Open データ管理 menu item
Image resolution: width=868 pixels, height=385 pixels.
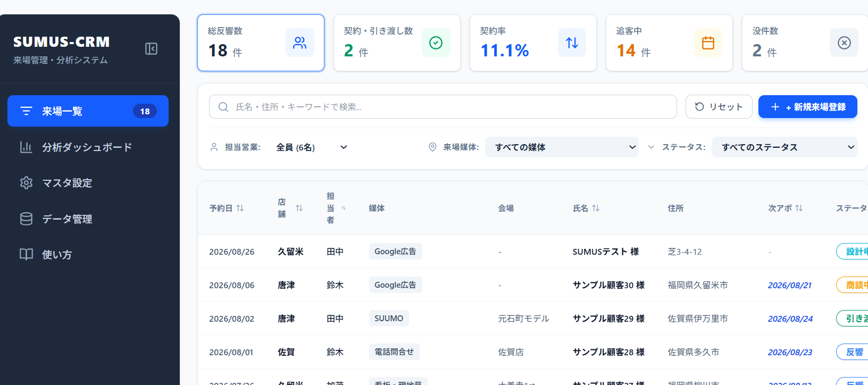[88, 219]
